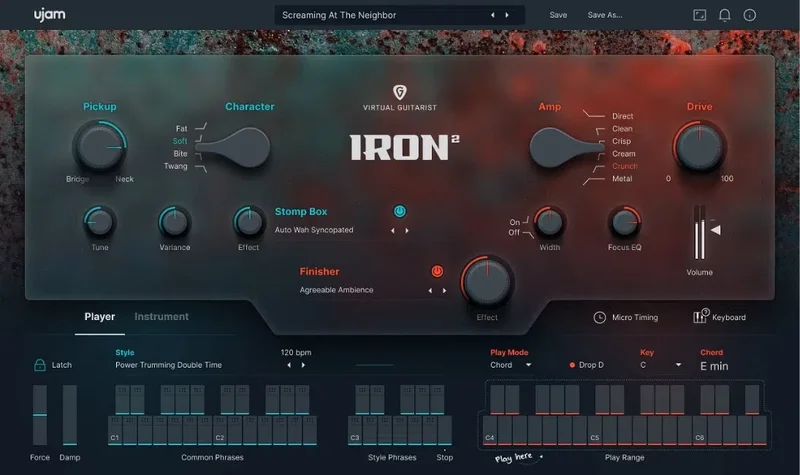Select Soft character setting
The height and width of the screenshot is (475, 800).
[x=180, y=141]
